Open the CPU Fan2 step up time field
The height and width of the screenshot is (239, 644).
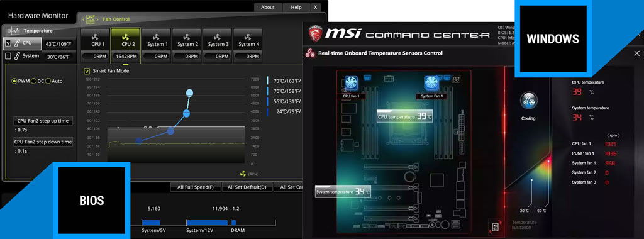[x=43, y=121]
